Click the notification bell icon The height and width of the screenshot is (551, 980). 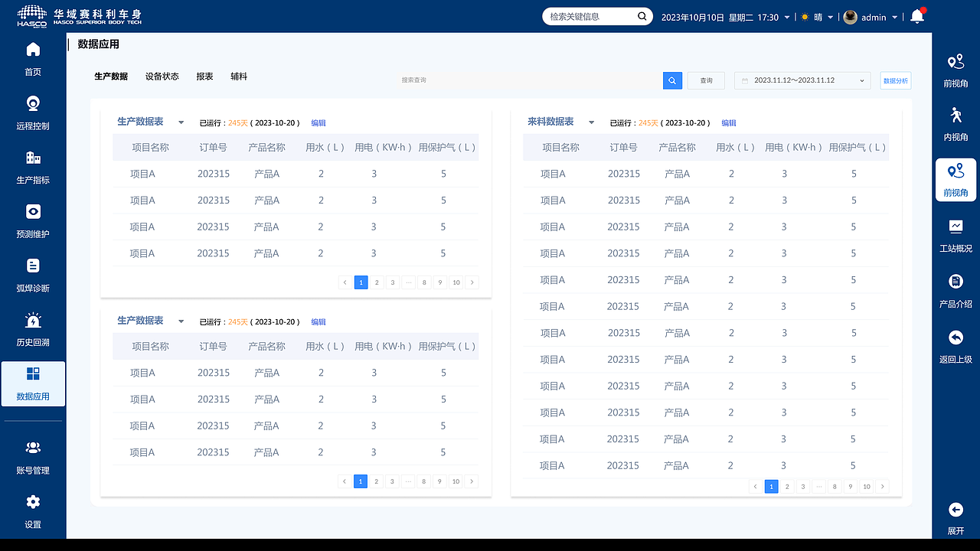click(916, 17)
